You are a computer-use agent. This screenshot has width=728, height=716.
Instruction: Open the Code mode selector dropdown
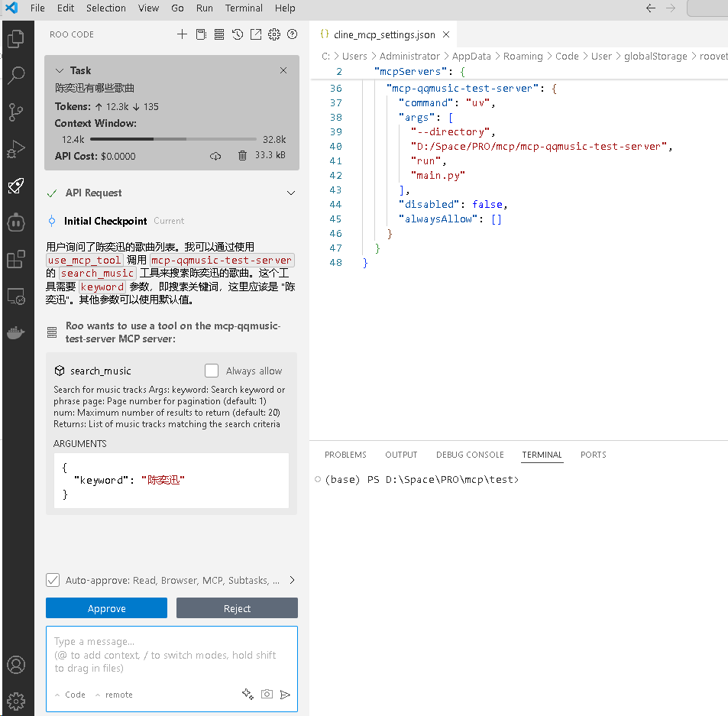70,695
